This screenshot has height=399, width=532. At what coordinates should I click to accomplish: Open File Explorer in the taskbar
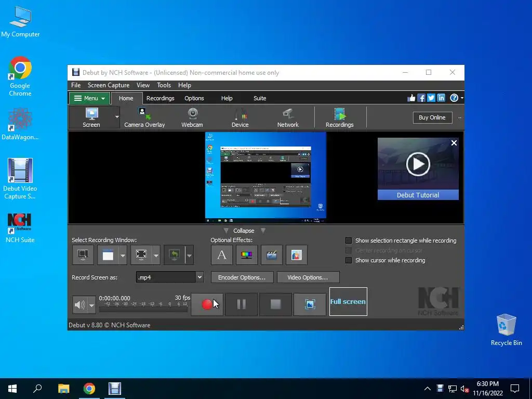[x=63, y=389]
